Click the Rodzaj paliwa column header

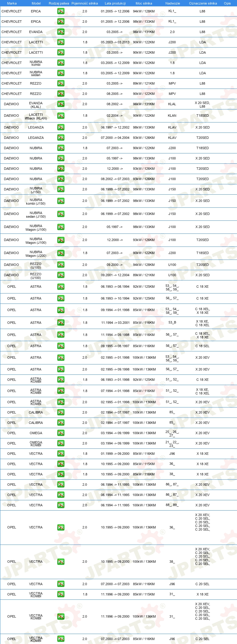[59, 3]
